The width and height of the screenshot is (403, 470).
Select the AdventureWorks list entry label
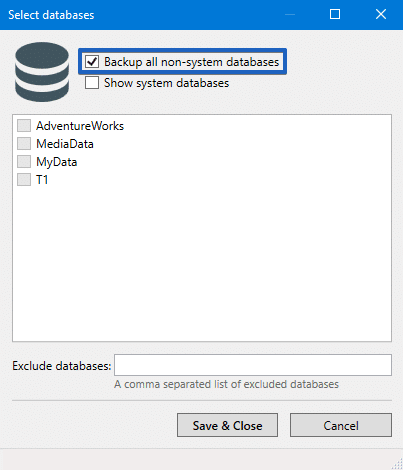80,126
